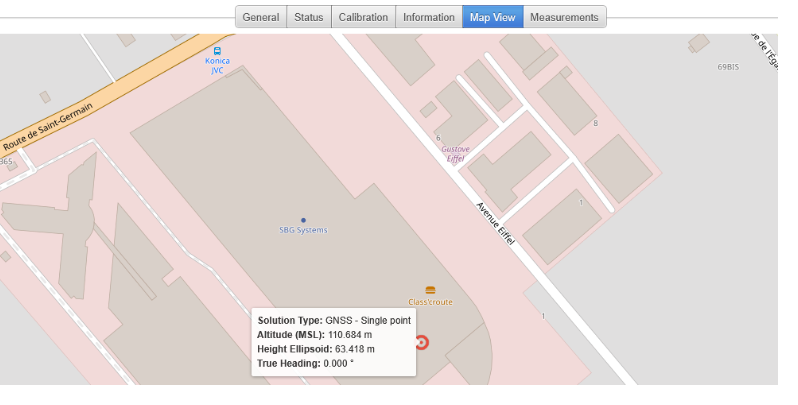Go to the Measurements tab
798x405 pixels.
[564, 17]
